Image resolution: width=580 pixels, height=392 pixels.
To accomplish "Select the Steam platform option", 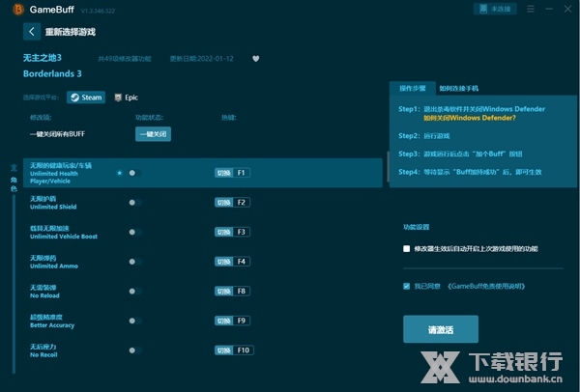I will (86, 98).
